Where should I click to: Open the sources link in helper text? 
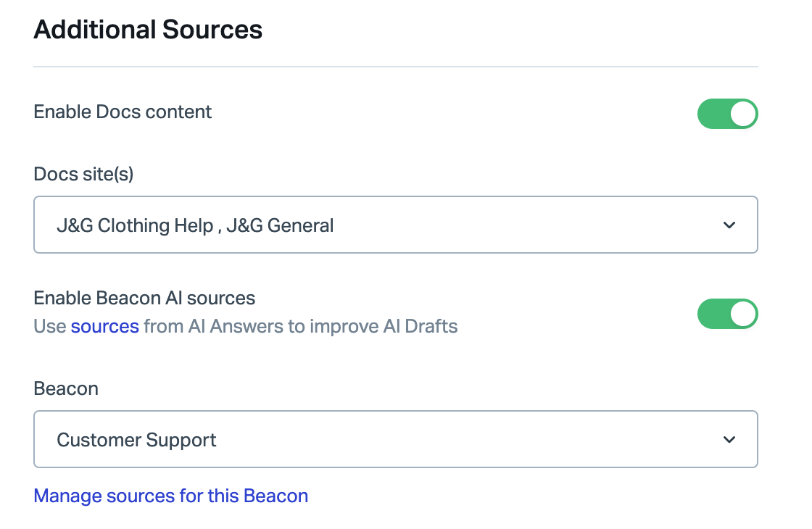point(104,327)
